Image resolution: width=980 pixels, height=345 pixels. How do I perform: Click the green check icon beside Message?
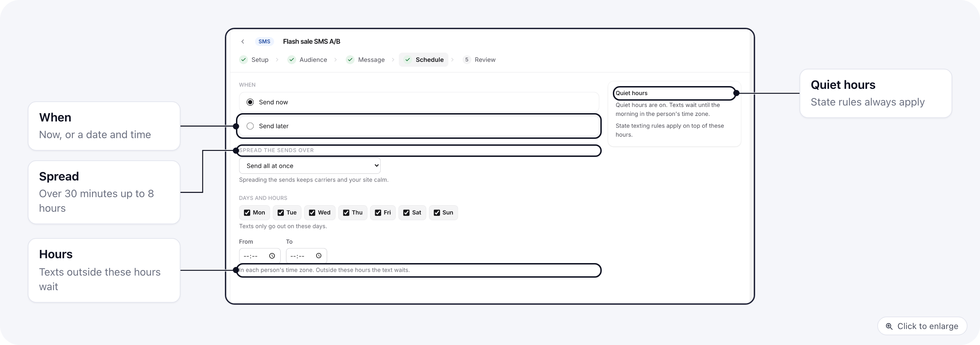[x=350, y=60]
